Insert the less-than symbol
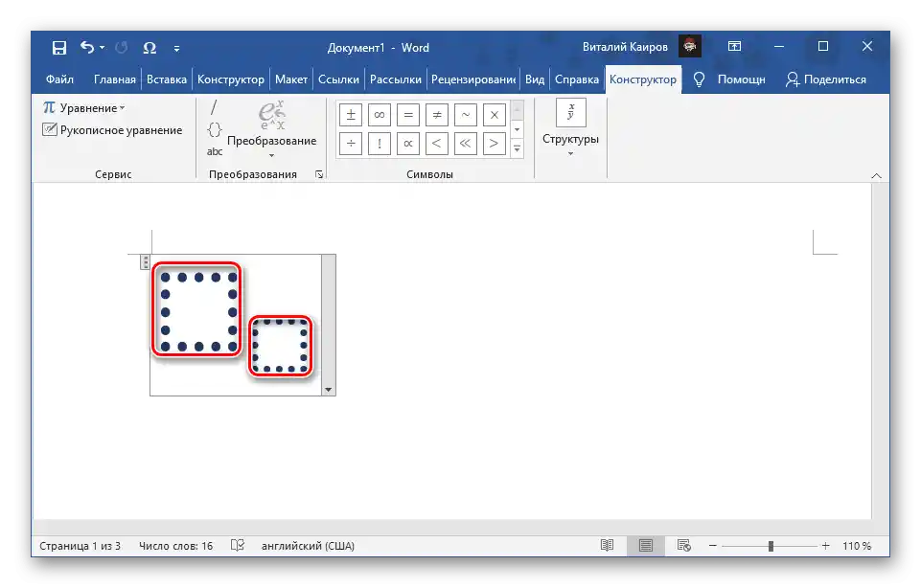Image resolution: width=921 pixels, height=588 pixels. click(x=437, y=144)
